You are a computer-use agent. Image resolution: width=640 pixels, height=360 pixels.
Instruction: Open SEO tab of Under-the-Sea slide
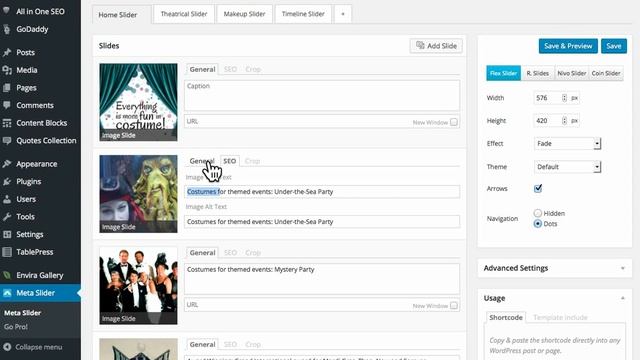(x=229, y=161)
